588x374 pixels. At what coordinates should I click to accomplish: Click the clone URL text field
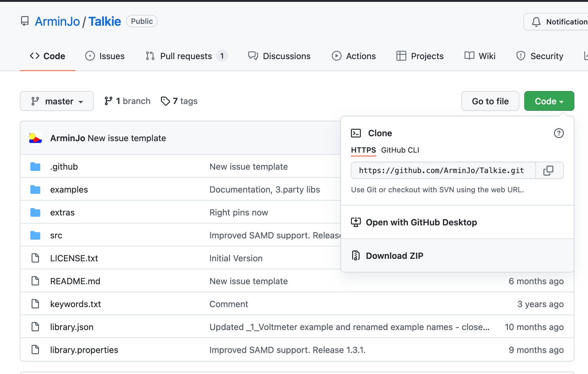click(443, 170)
